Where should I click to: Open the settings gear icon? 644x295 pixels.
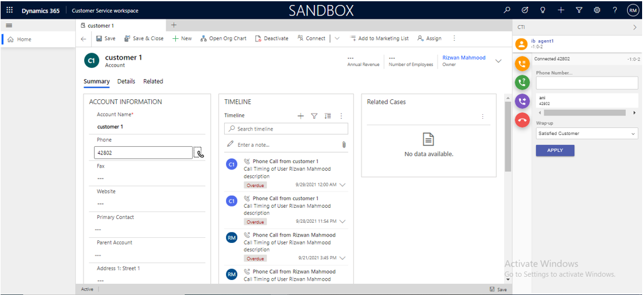pos(597,10)
